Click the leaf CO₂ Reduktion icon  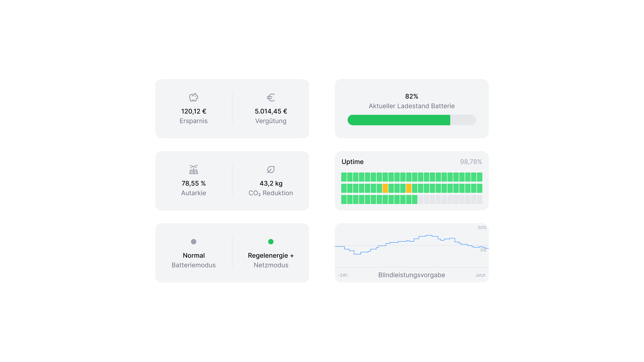(271, 169)
